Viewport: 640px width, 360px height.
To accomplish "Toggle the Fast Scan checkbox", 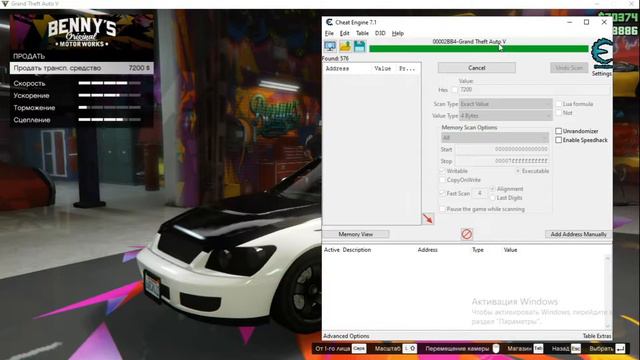I will (442, 193).
